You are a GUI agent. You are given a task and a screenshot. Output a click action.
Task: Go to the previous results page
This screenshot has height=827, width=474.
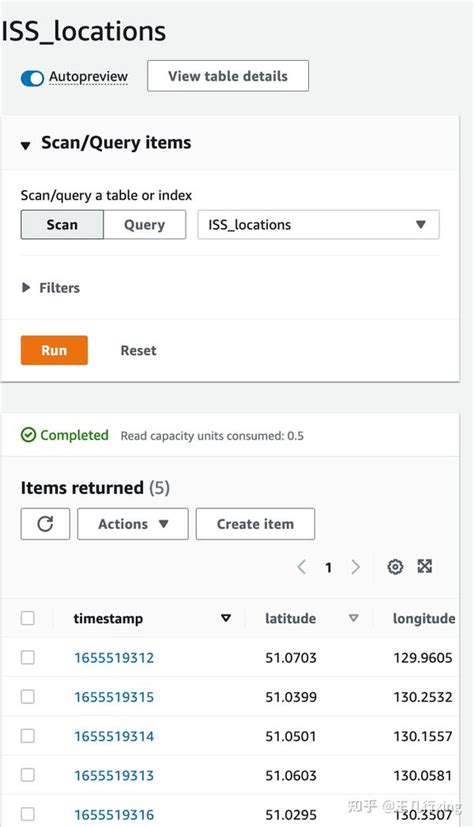point(302,567)
